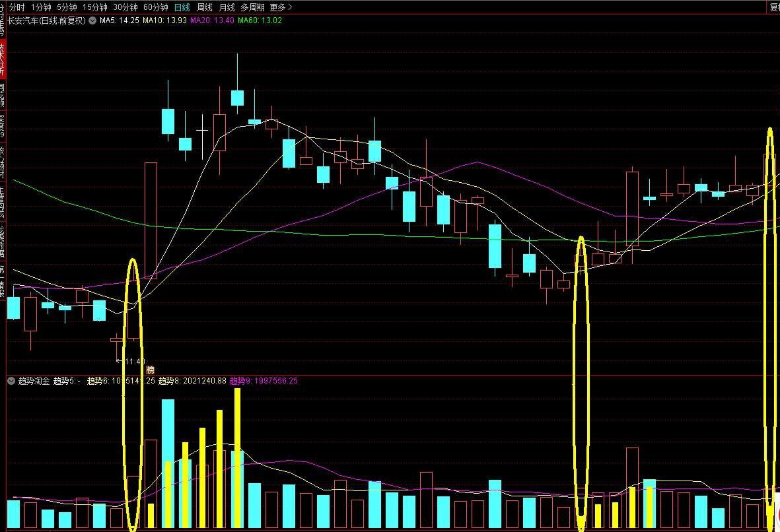Choose the 30分钟 period tab
This screenshot has height=532, width=780.
click(125, 7)
